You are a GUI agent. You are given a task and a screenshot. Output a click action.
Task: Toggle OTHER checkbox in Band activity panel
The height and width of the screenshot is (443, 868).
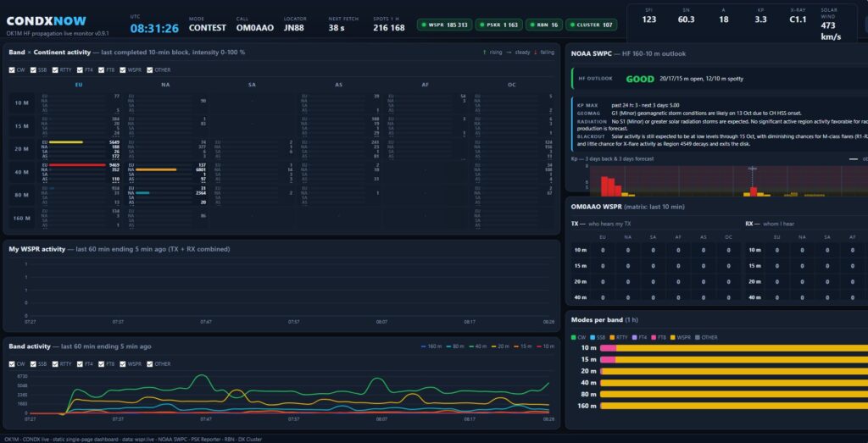[x=149, y=364]
